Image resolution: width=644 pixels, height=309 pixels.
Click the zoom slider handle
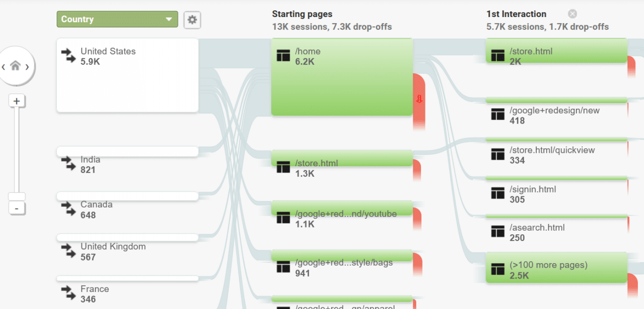pyautogui.click(x=17, y=196)
